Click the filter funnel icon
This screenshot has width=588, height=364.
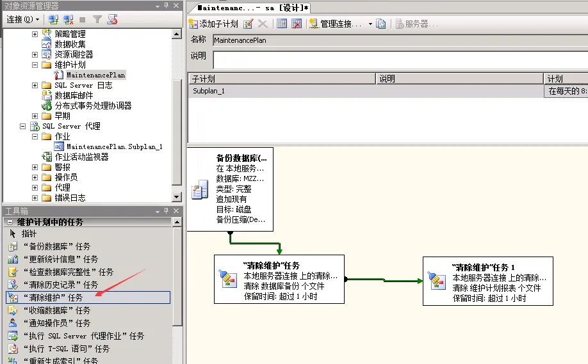pyautogui.click(x=97, y=19)
